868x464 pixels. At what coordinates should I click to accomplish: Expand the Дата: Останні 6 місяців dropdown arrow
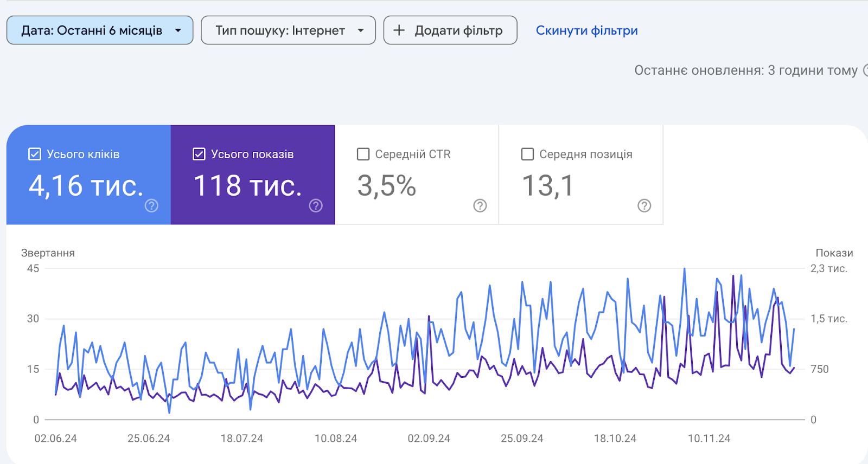[178, 30]
